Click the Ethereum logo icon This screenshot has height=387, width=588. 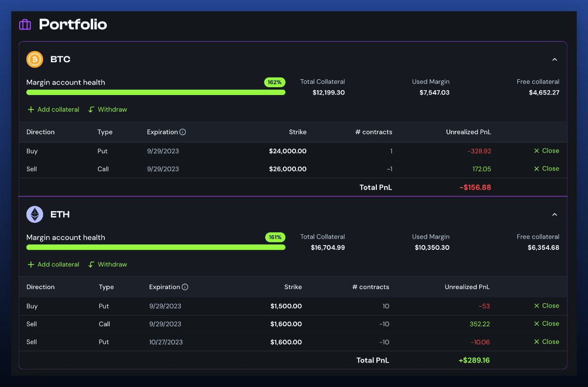pos(34,214)
